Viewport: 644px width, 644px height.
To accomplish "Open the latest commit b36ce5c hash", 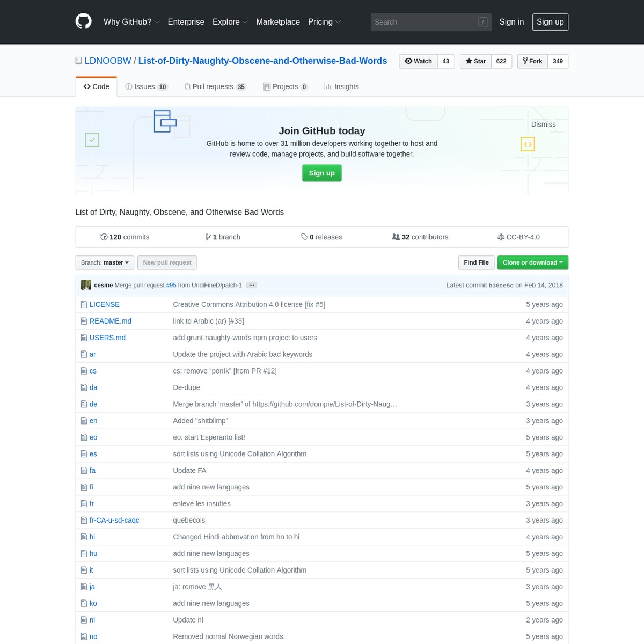I will (x=501, y=286).
